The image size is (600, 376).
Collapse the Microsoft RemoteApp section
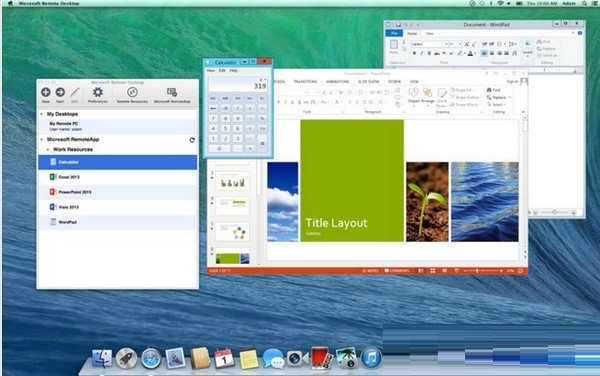click(42, 139)
